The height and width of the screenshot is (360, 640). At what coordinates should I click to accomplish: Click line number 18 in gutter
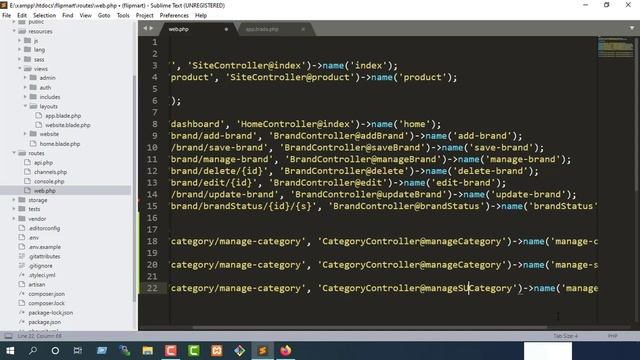tap(152, 241)
